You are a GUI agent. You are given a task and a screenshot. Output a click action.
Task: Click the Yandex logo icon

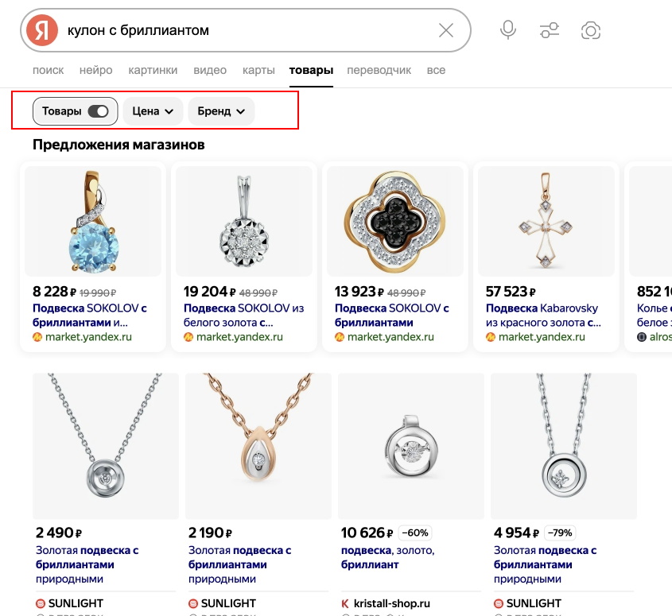point(42,30)
